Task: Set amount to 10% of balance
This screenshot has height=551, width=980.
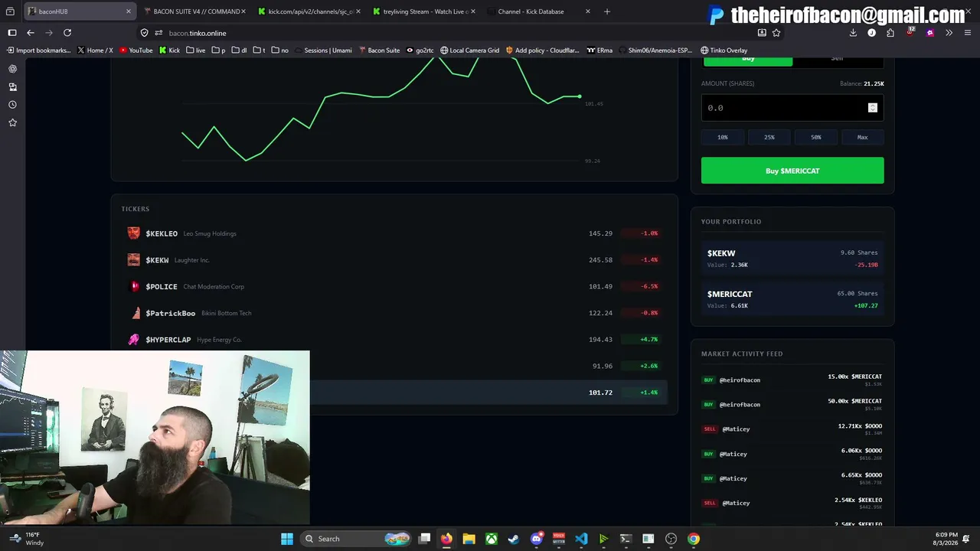Action: coord(723,137)
